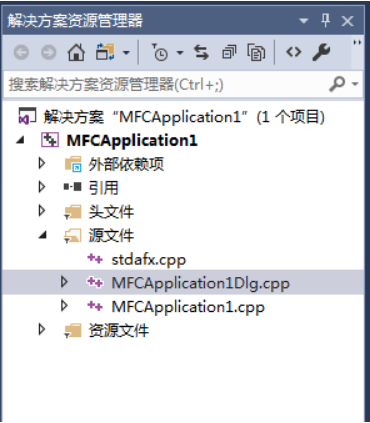Collapse the 源文件 folder
The image size is (370, 423).
(42, 235)
